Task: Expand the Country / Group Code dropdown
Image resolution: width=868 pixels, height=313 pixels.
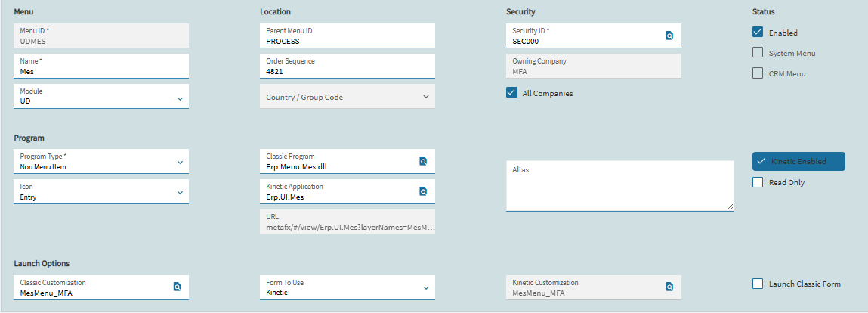Action: [x=347, y=96]
